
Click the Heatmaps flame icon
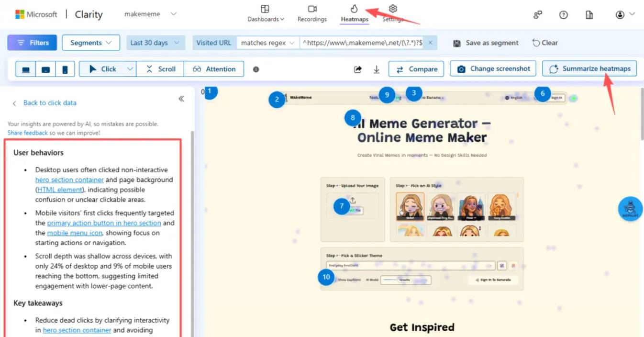point(355,9)
